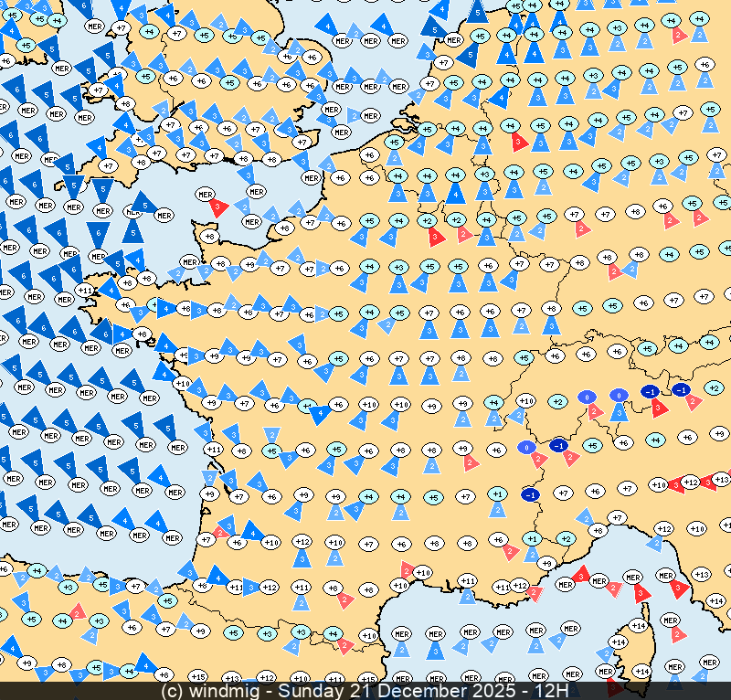Screen dimensions: 731x700
Task: Click the dark blue -1 marker above red force-3 arrow
Action: tap(652, 391)
